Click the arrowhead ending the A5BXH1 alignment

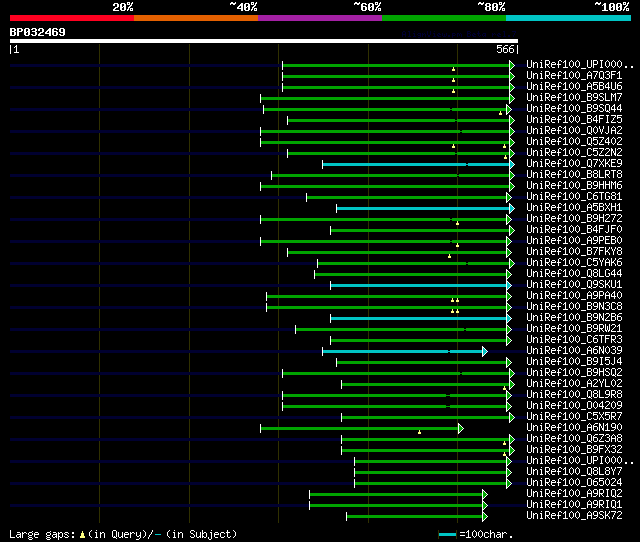(x=512, y=208)
